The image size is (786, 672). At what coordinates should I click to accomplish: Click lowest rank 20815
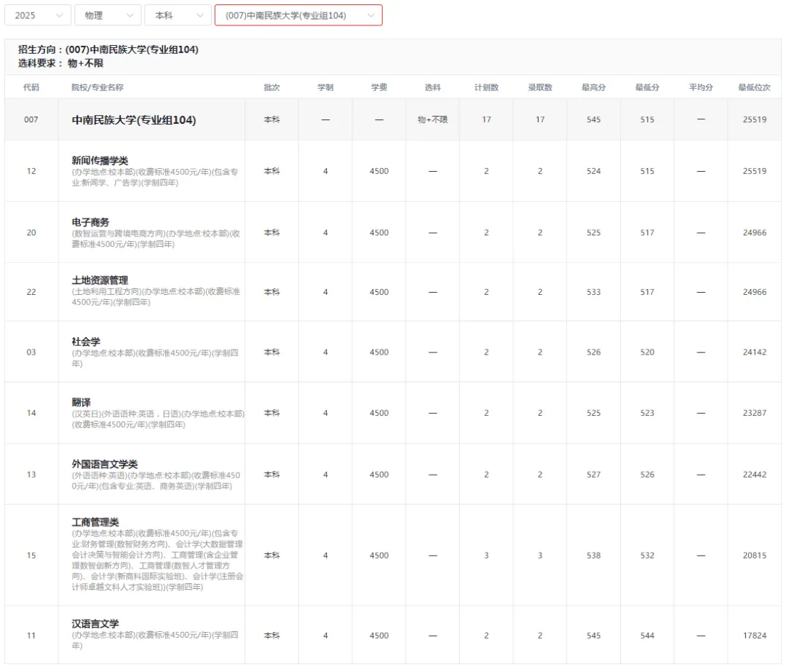click(755, 556)
